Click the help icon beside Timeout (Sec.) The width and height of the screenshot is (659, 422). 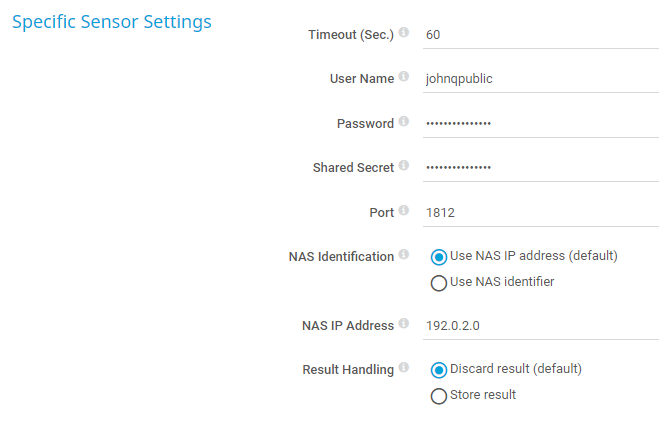point(404,33)
